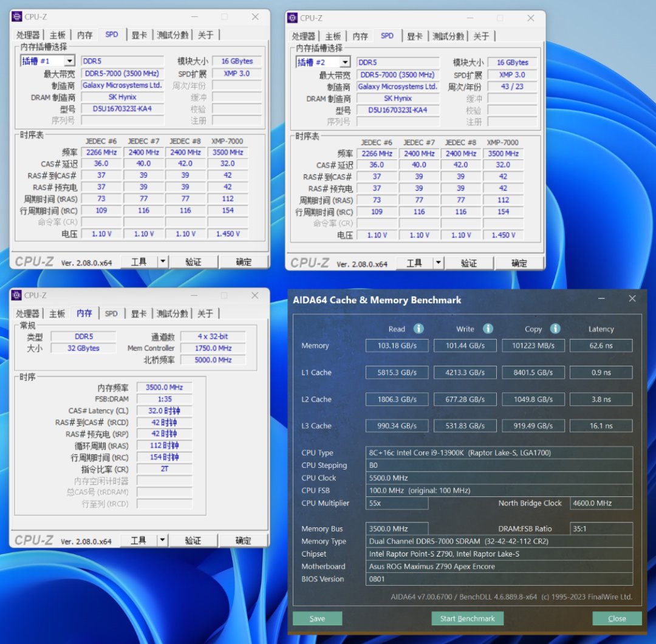This screenshot has height=644, width=656.
Task: Minimize the AIDA64 benchmark window
Action: click(x=601, y=298)
